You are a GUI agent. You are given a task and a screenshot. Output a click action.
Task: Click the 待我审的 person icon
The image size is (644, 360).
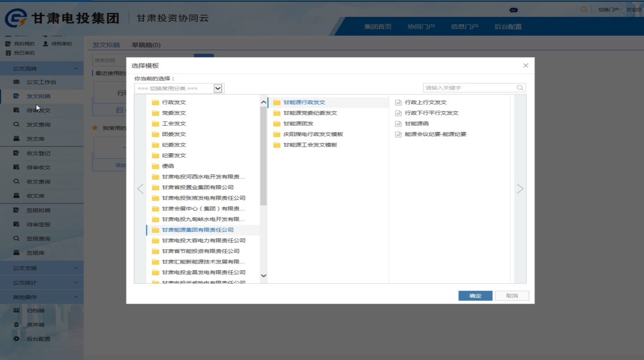[x=46, y=44]
